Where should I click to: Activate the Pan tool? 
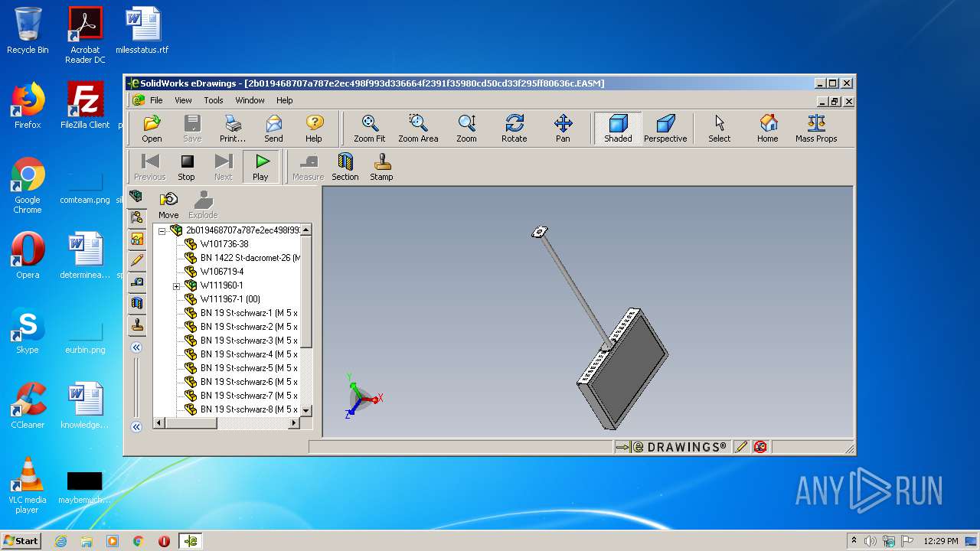563,129
